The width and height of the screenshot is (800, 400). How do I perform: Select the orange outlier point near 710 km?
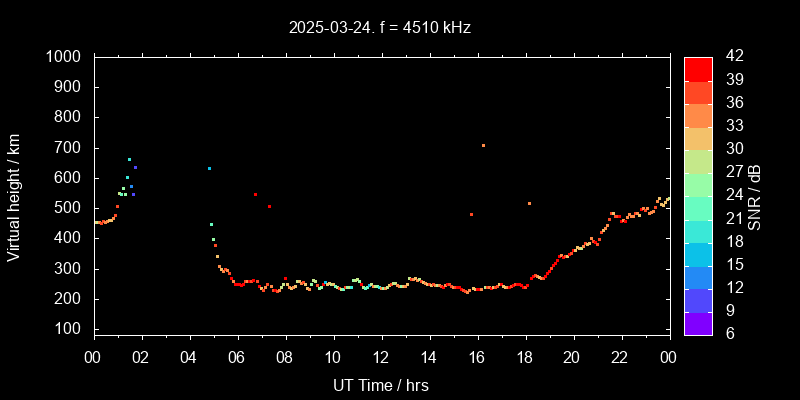pyautogui.click(x=483, y=145)
